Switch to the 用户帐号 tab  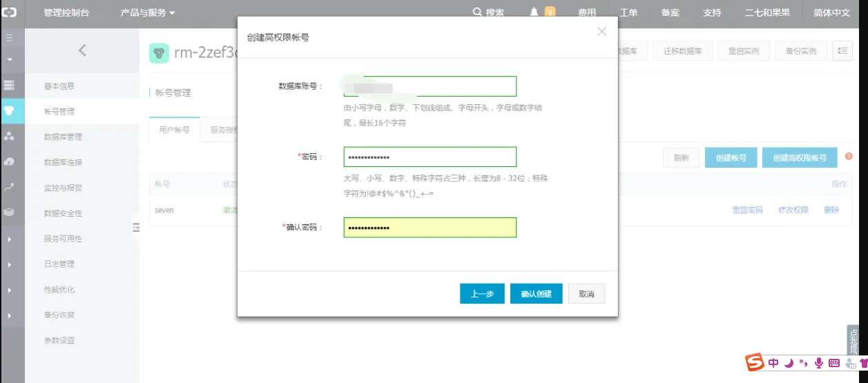pos(174,130)
